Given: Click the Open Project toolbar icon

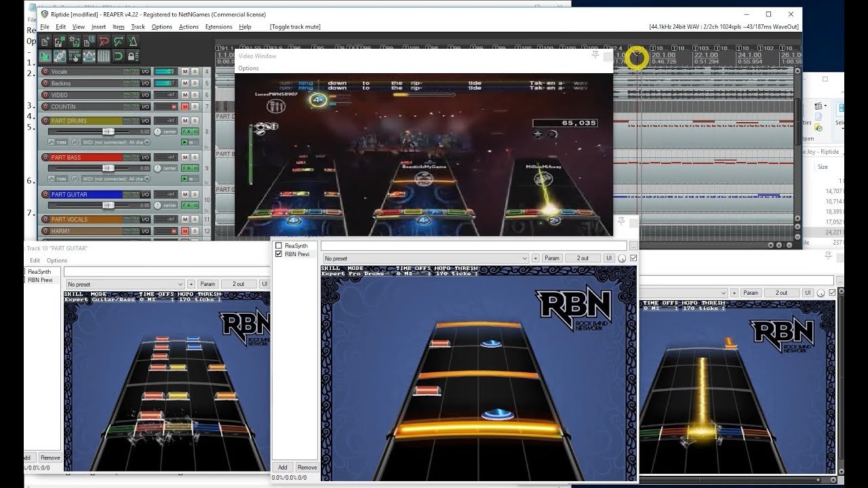Looking at the screenshot, I should [x=60, y=41].
